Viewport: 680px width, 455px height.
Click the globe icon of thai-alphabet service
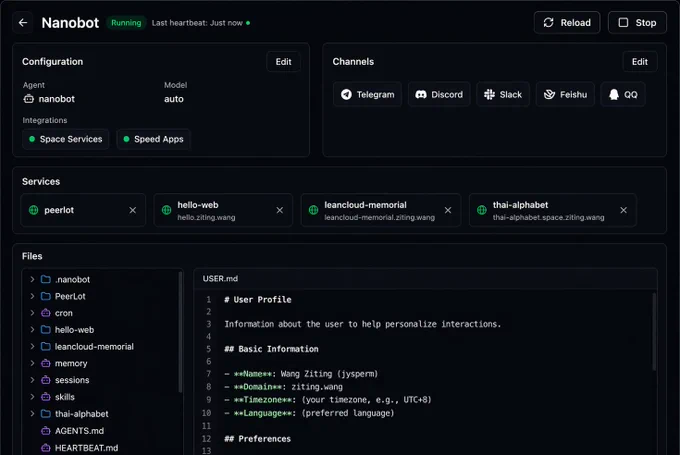pos(482,210)
